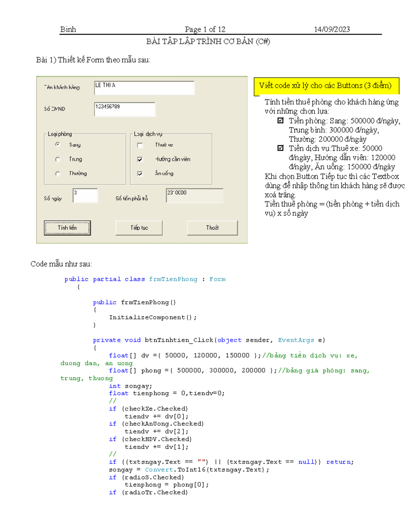Viewport: 411px width, 532px height.
Task: Click the yellow highlighted Buttons instruction box
Action: coord(326,86)
